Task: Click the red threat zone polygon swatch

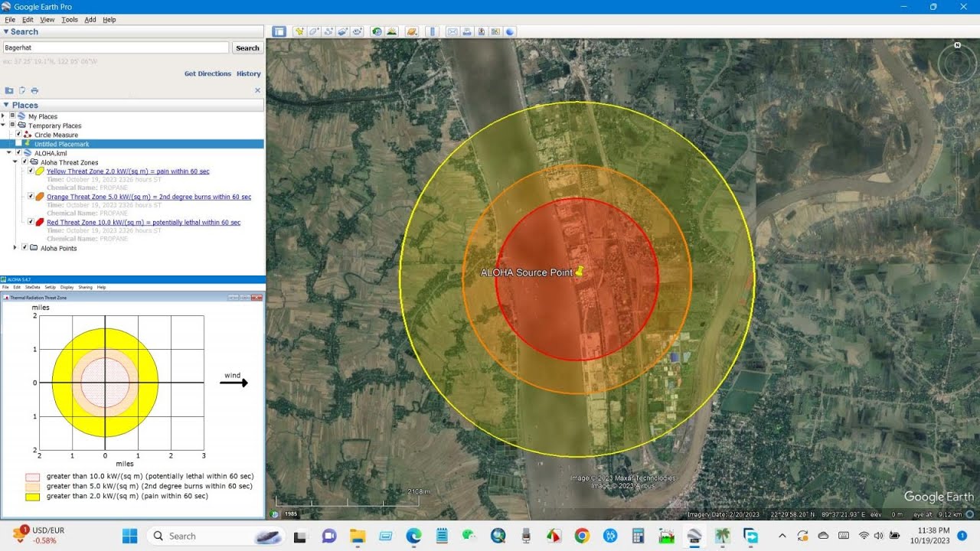Action: pyautogui.click(x=40, y=222)
